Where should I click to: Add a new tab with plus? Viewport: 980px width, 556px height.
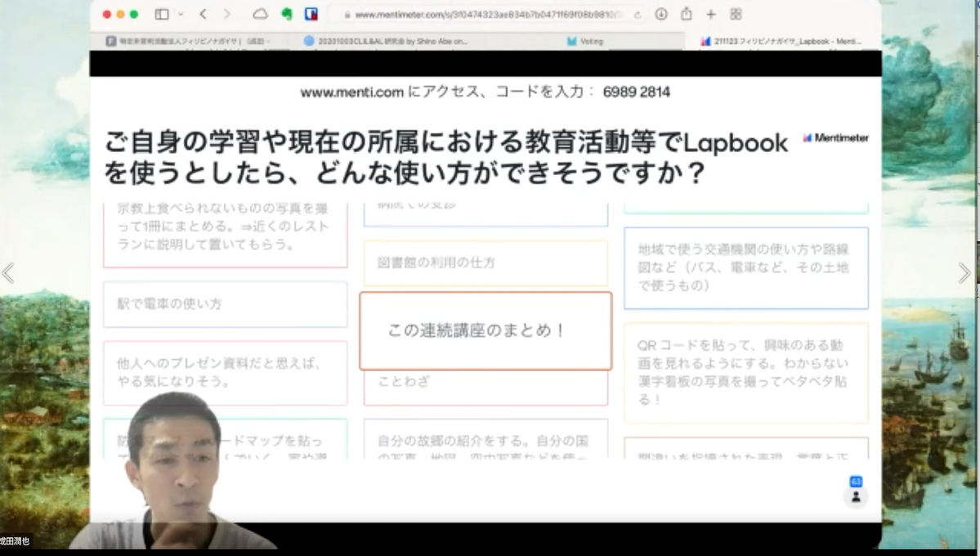coord(710,14)
